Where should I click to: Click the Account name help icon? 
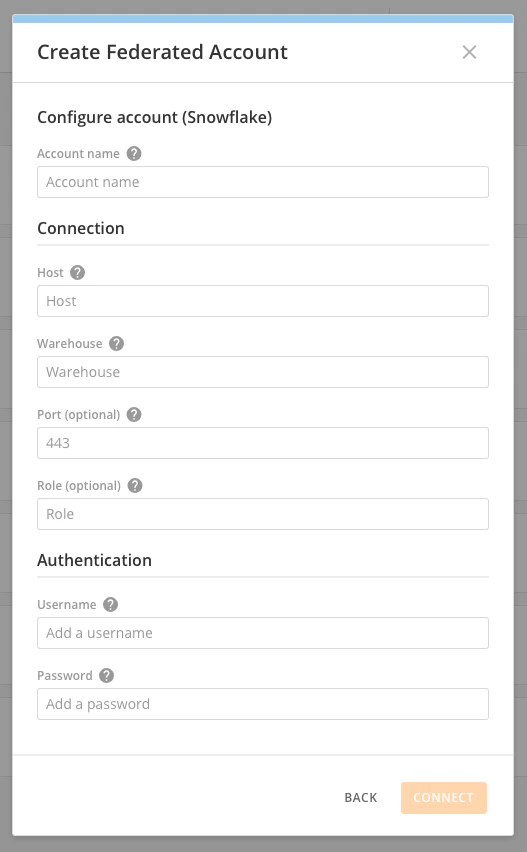134,154
